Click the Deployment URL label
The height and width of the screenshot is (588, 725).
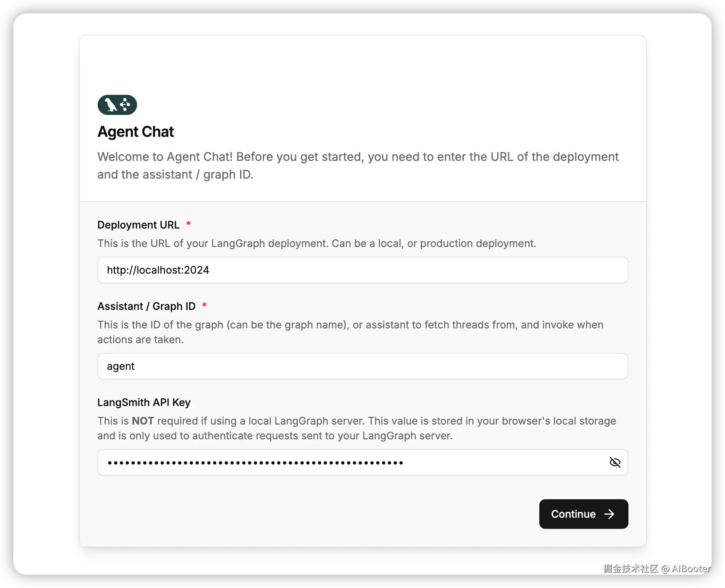pyautogui.click(x=138, y=225)
